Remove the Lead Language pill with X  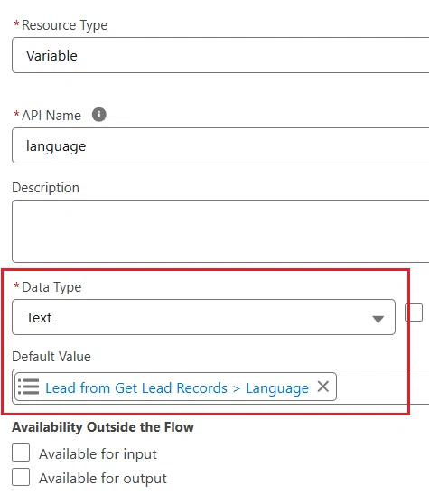tap(323, 387)
